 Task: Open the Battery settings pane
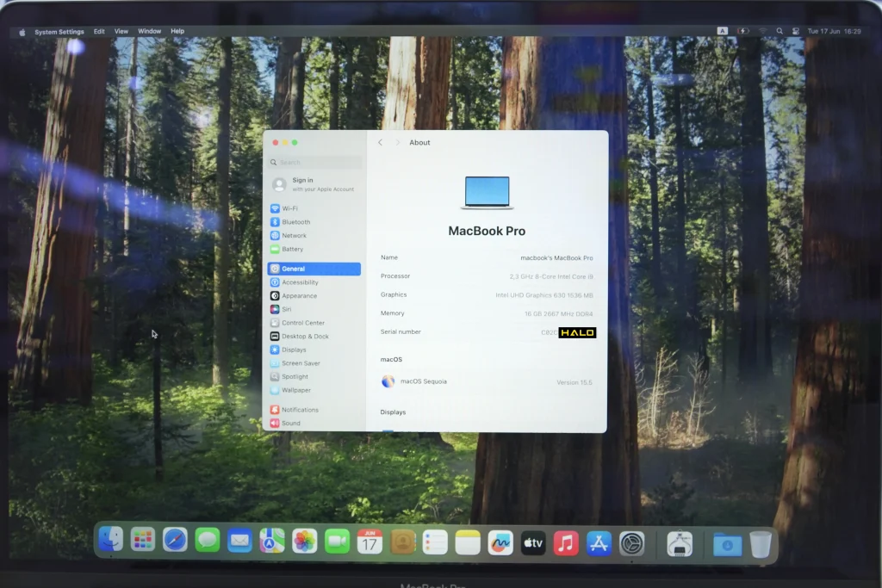(292, 249)
